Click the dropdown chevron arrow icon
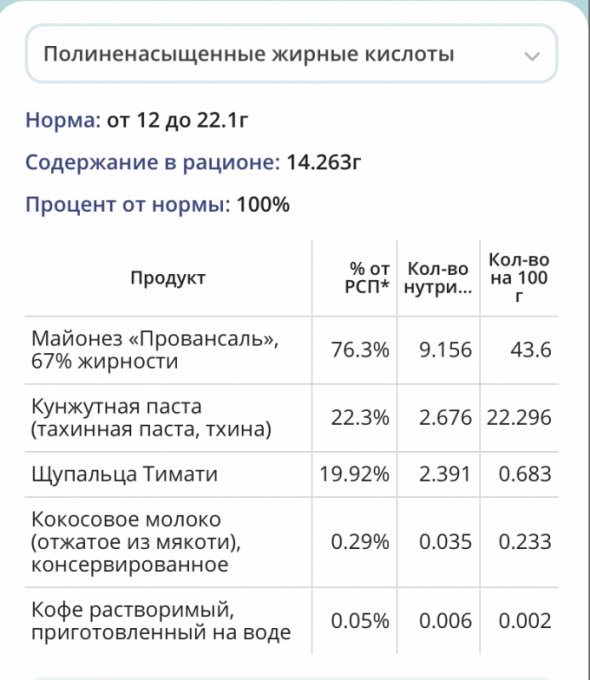590x680 pixels. 532,56
